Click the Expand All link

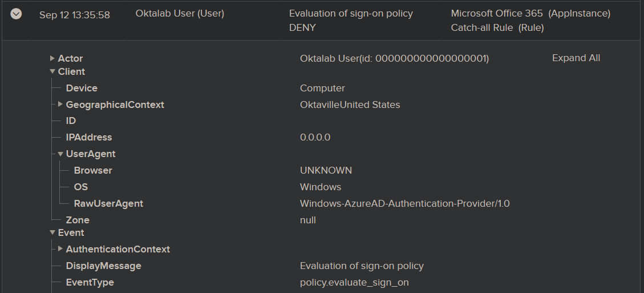click(x=576, y=58)
